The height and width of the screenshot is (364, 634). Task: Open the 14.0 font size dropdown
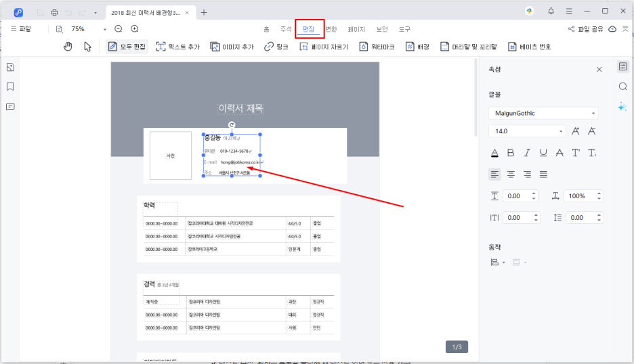click(x=527, y=131)
